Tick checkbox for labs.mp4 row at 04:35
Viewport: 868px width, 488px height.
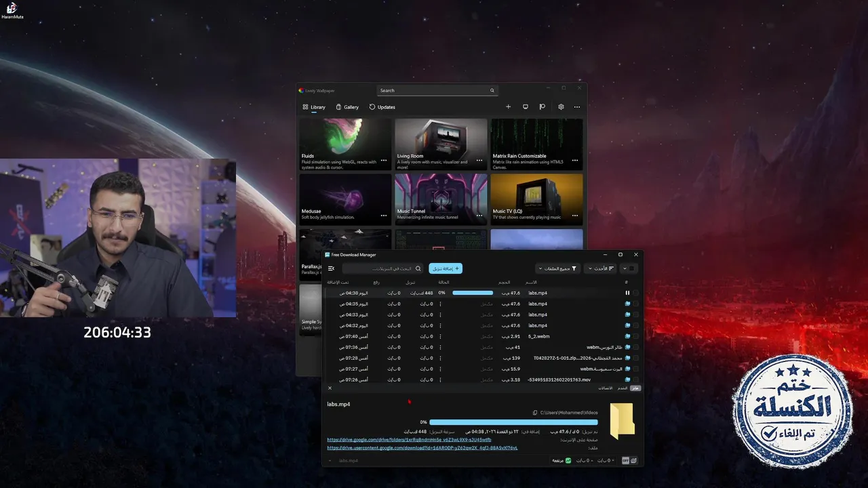pos(636,304)
